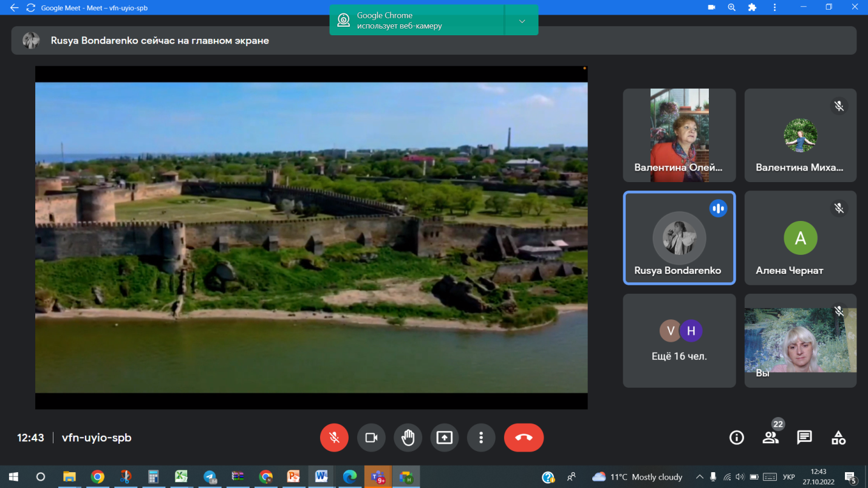The width and height of the screenshot is (868, 488).
Task: Open Chrome extensions puzzle icon
Action: 752,8
